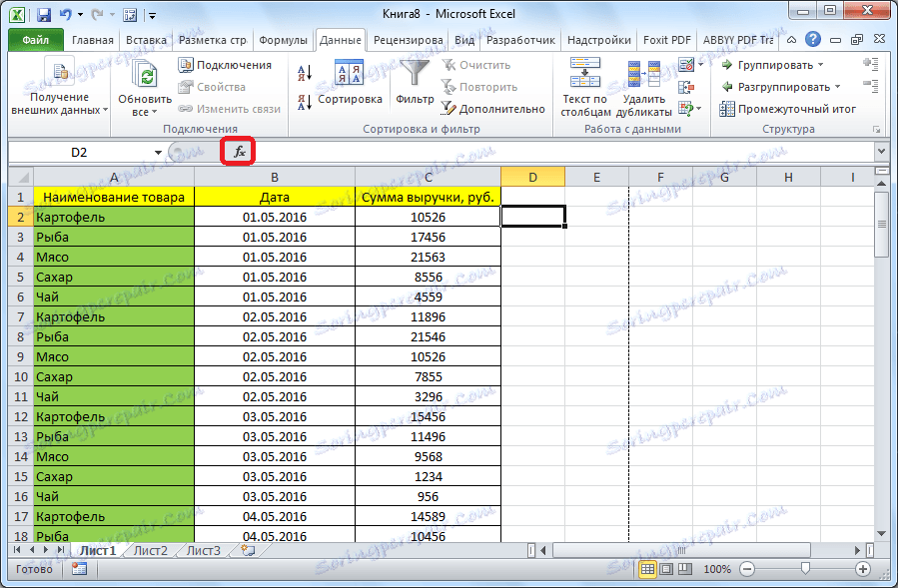
Task: Switch to Page Layout view in the status bar
Action: pos(666,569)
